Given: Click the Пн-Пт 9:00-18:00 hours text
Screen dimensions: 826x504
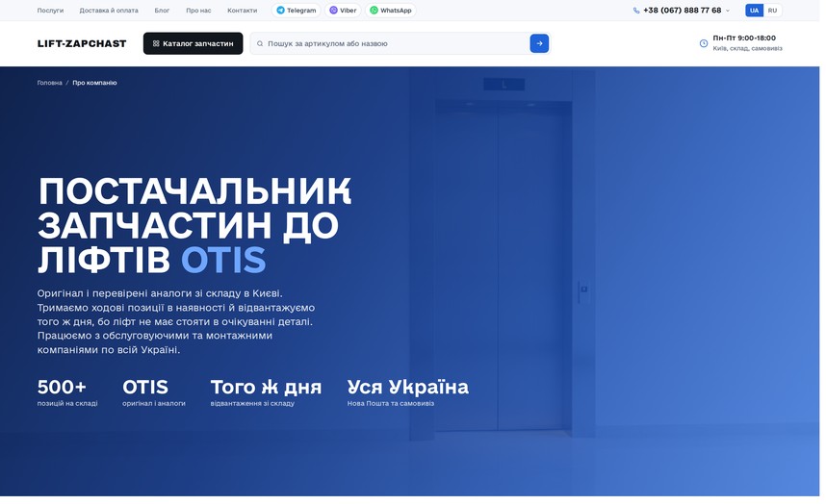Looking at the screenshot, I should 744,38.
